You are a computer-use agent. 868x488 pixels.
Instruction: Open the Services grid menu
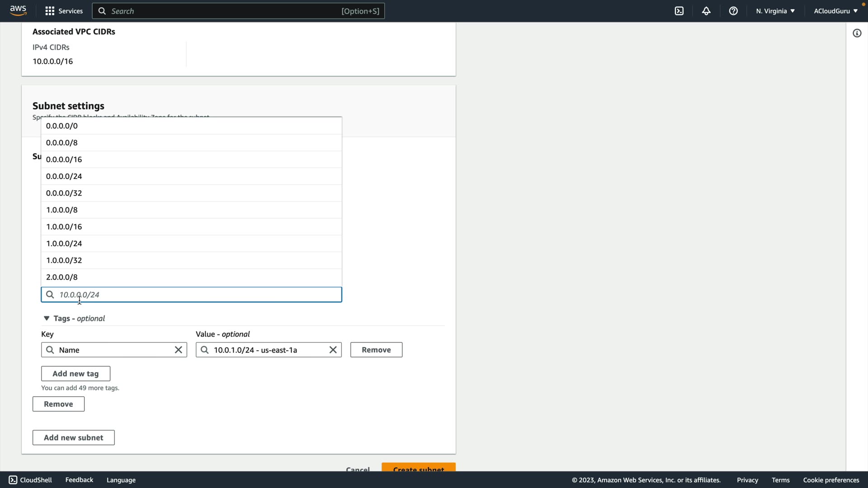pyautogui.click(x=64, y=11)
